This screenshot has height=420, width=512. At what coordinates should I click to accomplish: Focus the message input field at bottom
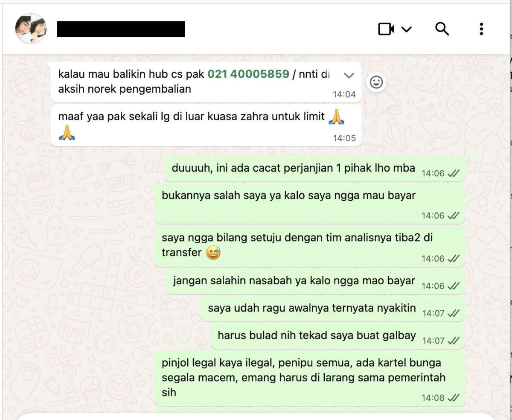click(256, 416)
